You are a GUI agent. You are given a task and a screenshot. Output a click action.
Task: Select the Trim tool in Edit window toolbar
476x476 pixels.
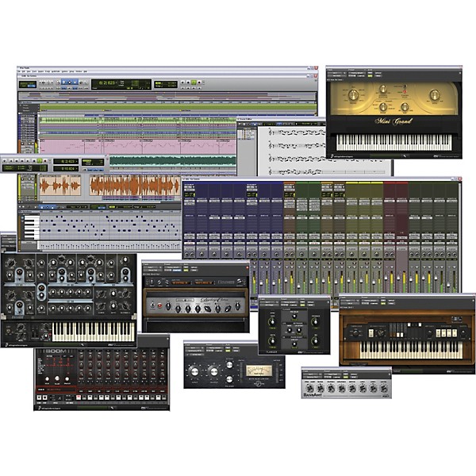pos(63,83)
